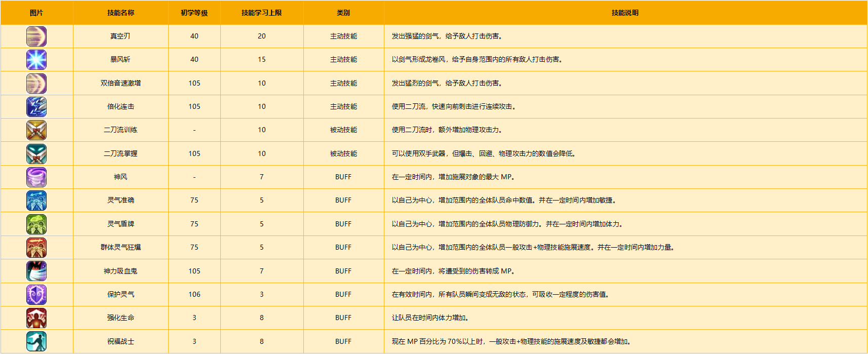Click the 二刀流掌握 skill icon

pyautogui.click(x=36, y=154)
